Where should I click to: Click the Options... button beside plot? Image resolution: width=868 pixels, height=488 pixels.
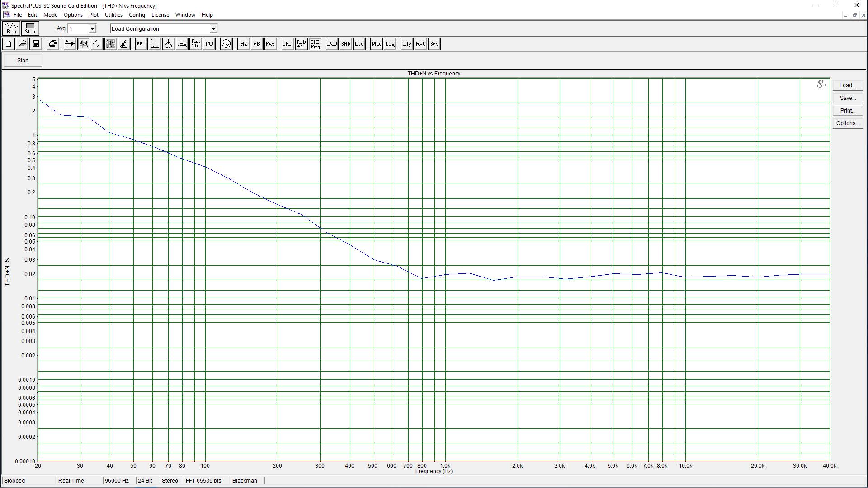[x=847, y=123]
